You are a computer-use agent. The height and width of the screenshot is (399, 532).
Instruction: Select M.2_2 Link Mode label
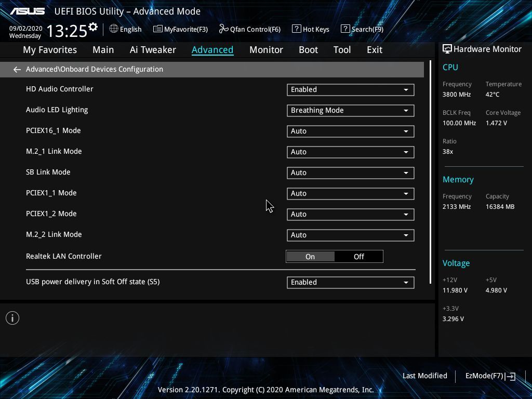point(54,234)
